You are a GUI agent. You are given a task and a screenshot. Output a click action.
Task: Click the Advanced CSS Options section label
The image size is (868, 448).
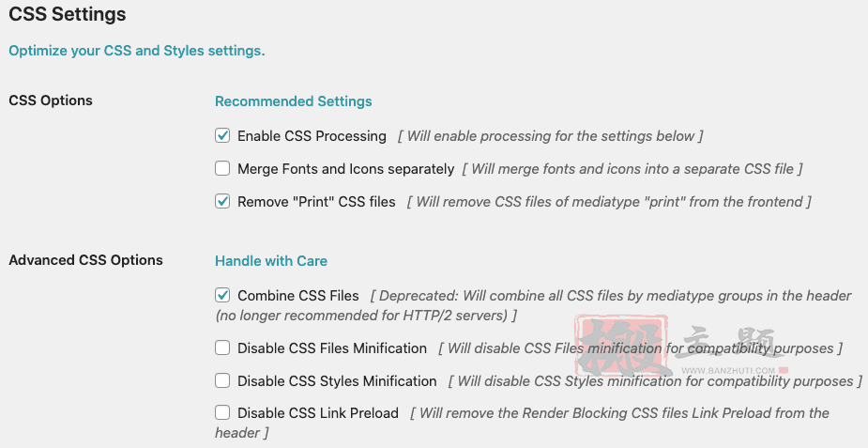click(85, 260)
